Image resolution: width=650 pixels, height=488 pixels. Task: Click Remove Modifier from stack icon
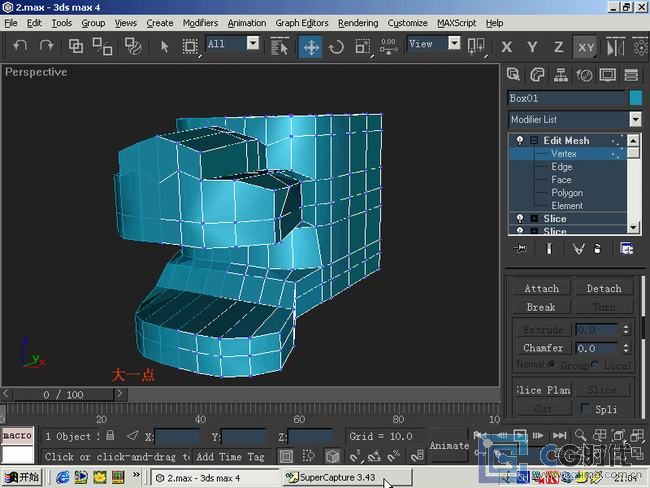pos(597,248)
